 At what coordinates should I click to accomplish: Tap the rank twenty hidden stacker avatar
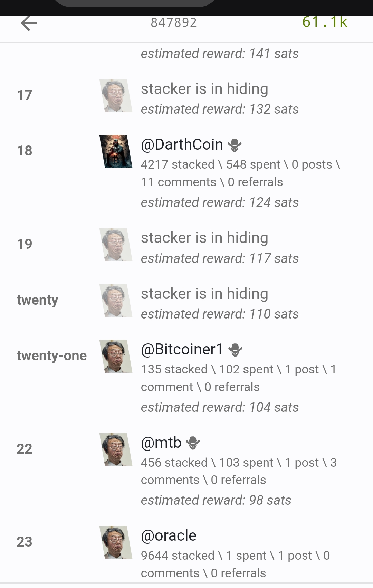(116, 301)
